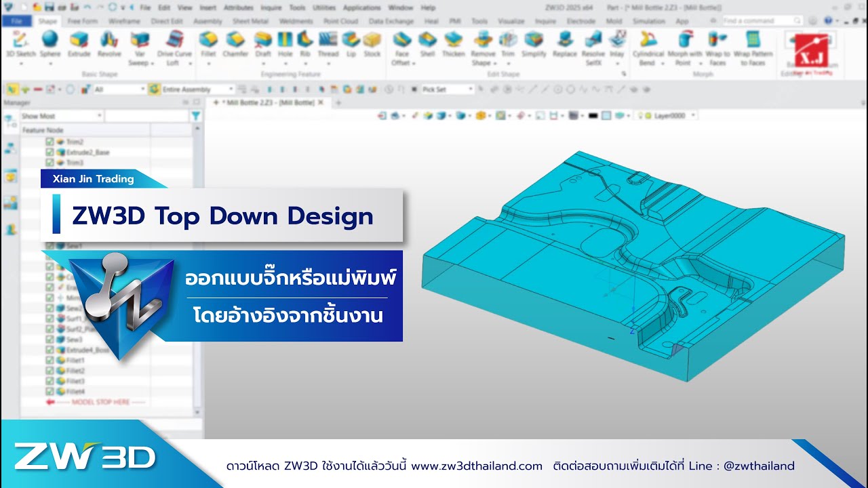Open the Utilities menu
The image size is (868, 488).
point(324,7)
